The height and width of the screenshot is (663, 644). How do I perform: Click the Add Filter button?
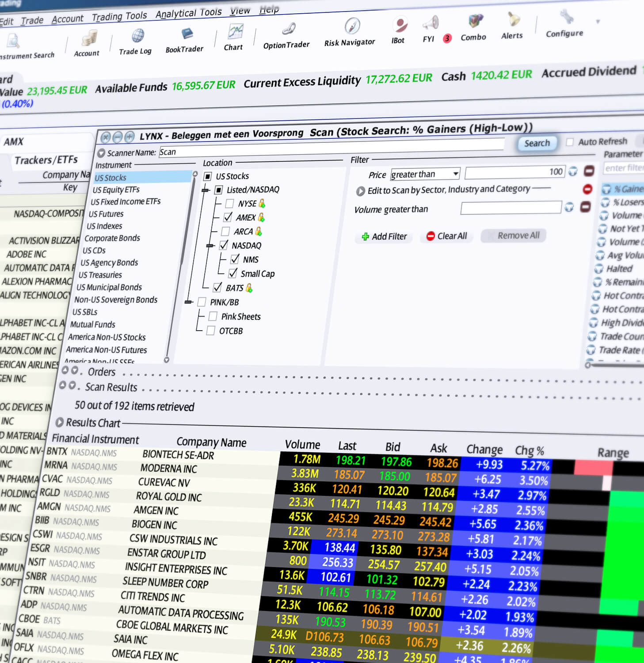(384, 236)
